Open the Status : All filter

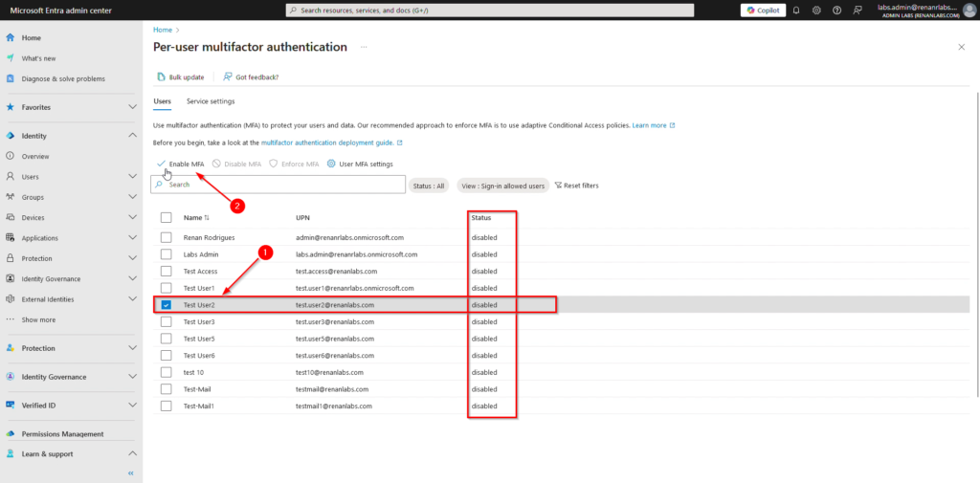429,186
